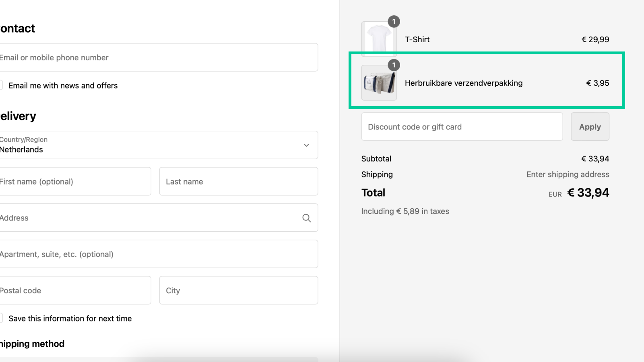
Task: Open the Country/Region dropdown showing Netherlands
Action: (159, 145)
